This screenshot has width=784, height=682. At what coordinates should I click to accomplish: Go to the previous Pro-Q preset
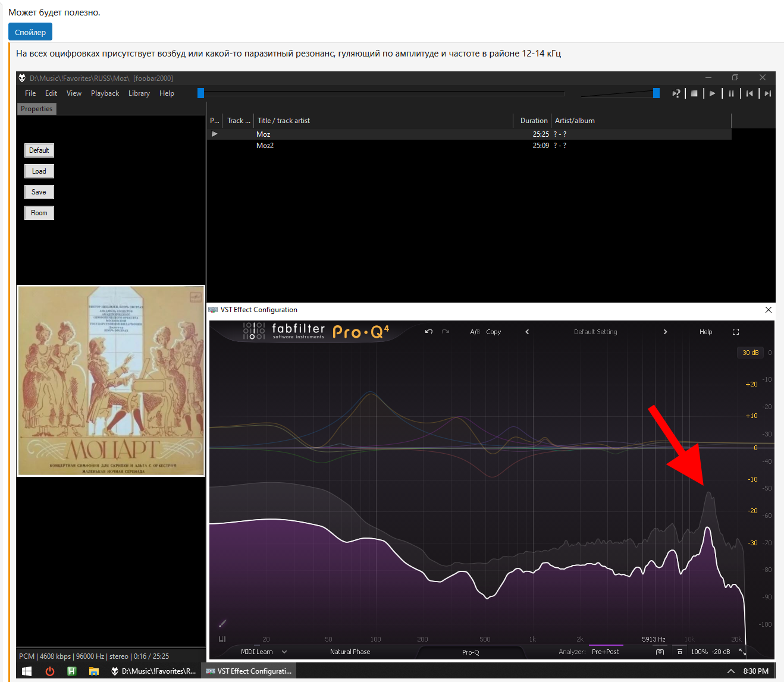527,332
